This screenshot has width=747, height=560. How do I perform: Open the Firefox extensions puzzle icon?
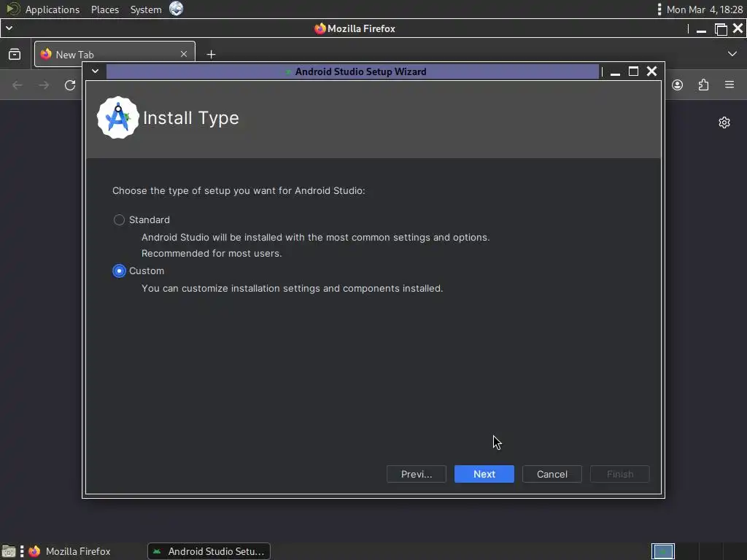coord(704,85)
